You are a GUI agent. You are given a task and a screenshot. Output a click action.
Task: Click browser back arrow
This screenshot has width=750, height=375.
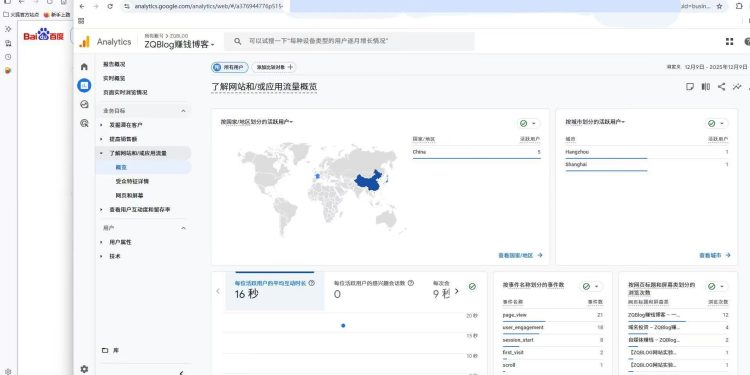82,6
